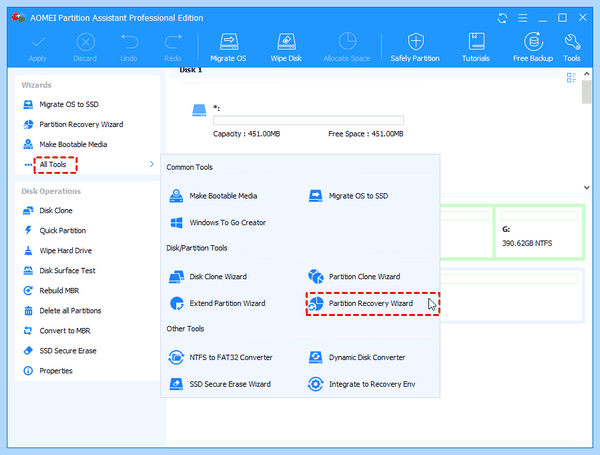The width and height of the screenshot is (600, 455).
Task: Click the drive icon beside *: partition
Action: 199,110
